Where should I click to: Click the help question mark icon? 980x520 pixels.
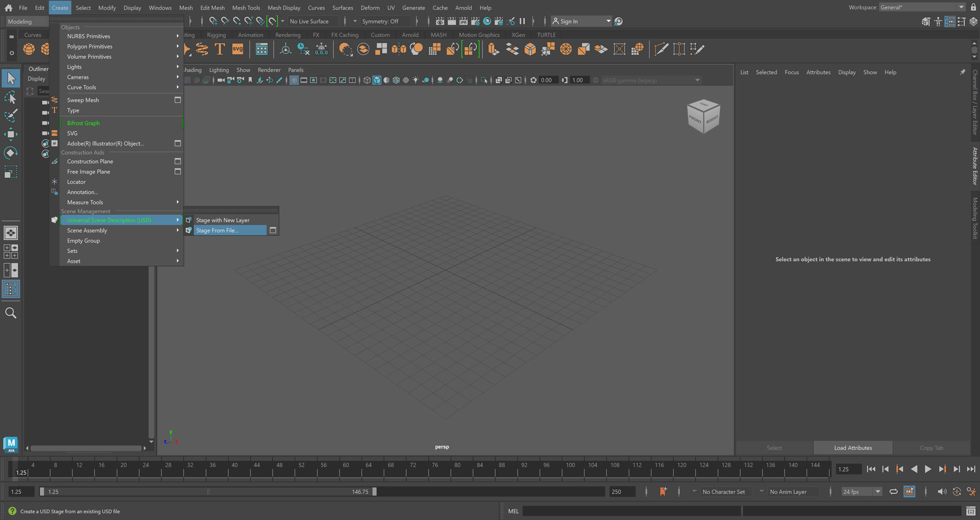point(12,511)
